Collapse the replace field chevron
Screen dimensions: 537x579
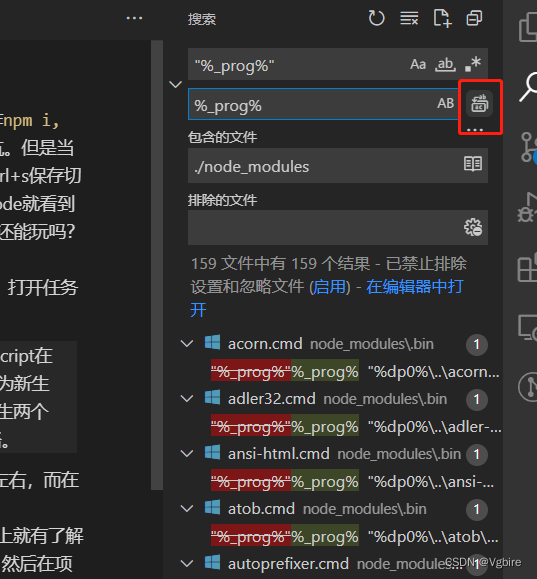coord(175,85)
